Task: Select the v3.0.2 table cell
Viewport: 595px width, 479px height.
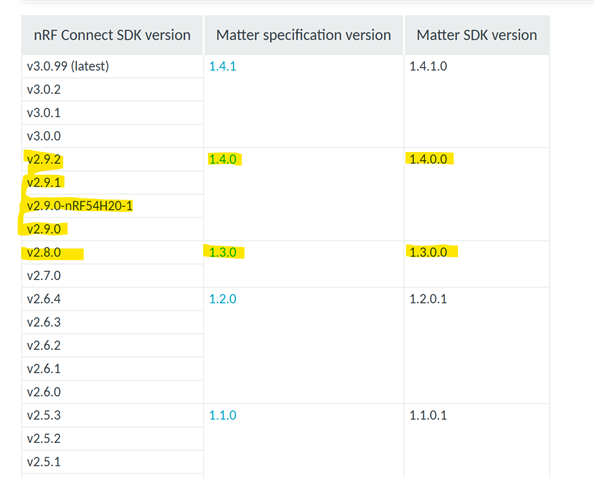Action: [x=112, y=90]
